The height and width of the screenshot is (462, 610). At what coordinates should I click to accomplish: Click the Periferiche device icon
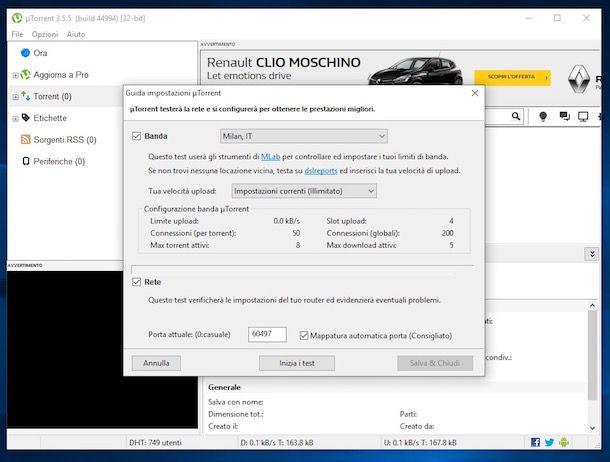26,161
